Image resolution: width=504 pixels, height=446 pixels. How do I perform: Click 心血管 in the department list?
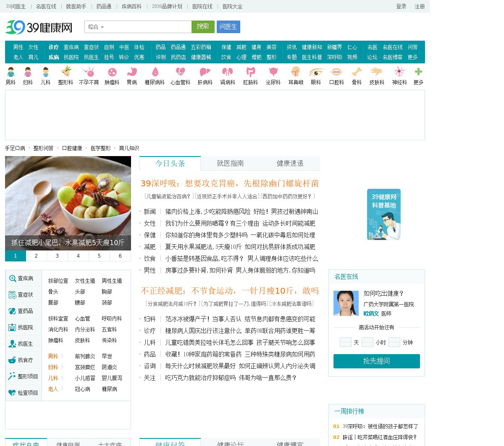[x=82, y=318]
